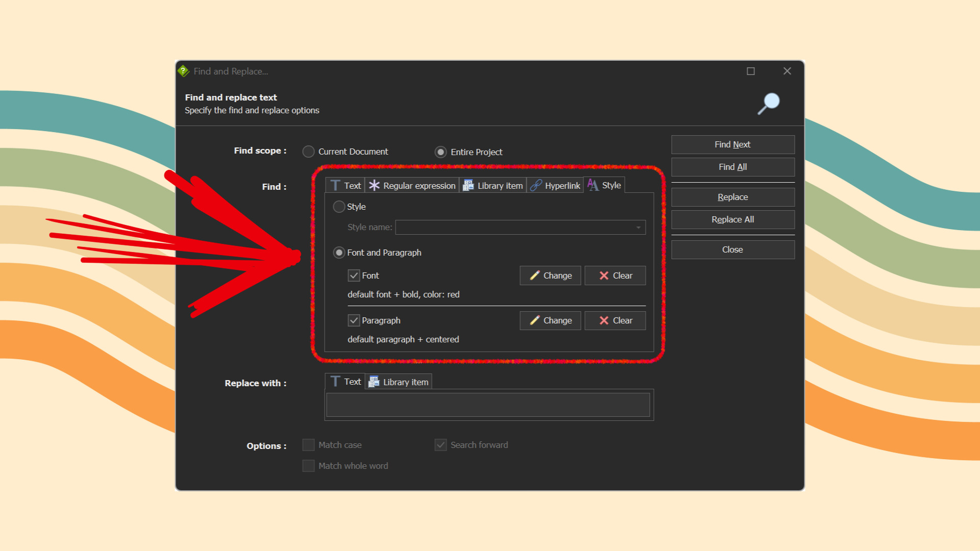Switch to Regular expression search tab

410,185
